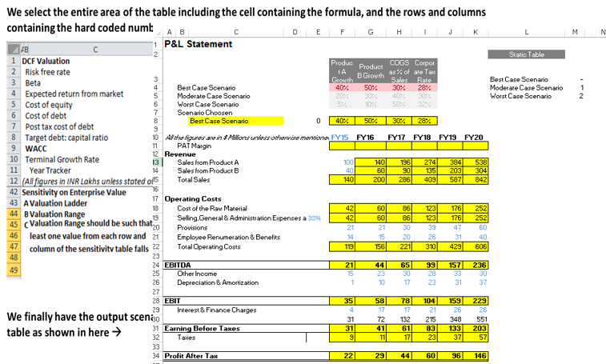Click Total Operating Costs FY15 value 119
The image size is (606, 364).
click(342, 246)
